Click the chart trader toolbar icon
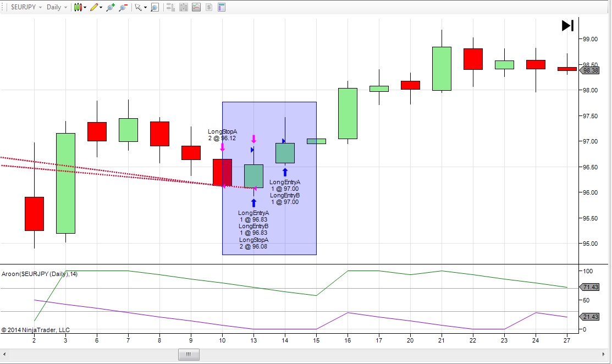This screenshot has width=612, height=364. (x=170, y=7)
